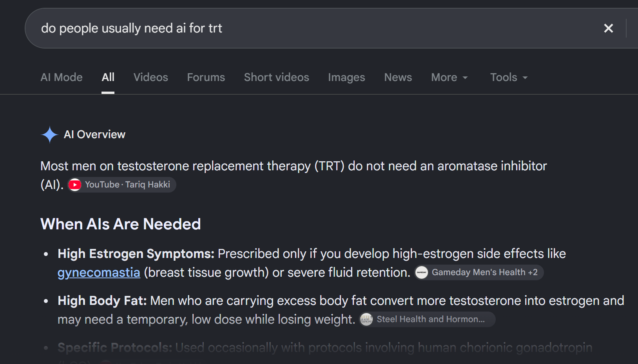The image size is (638, 364).
Task: Expand the More dropdown menu
Action: coord(449,77)
